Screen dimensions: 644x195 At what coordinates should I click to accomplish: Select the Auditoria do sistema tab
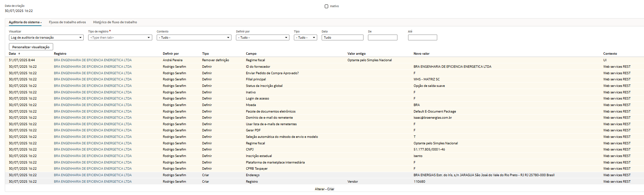[x=24, y=22]
